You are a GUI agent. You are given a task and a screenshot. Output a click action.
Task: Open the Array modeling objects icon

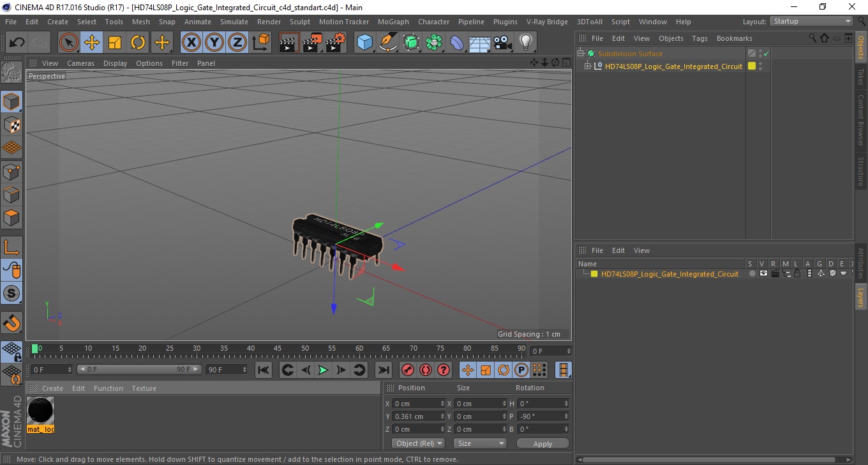pos(434,43)
